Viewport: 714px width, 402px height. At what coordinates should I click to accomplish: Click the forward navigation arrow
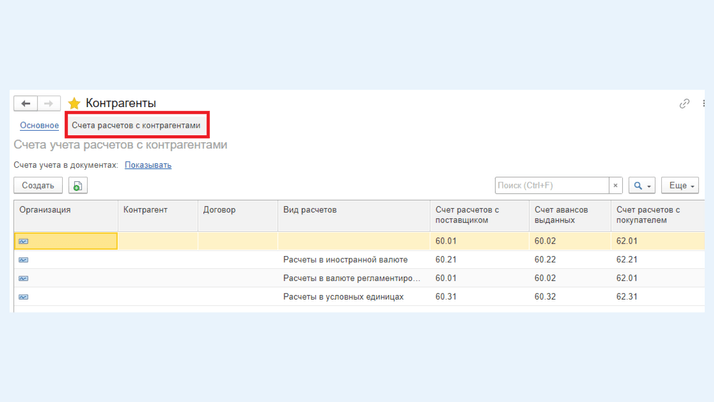coord(48,103)
